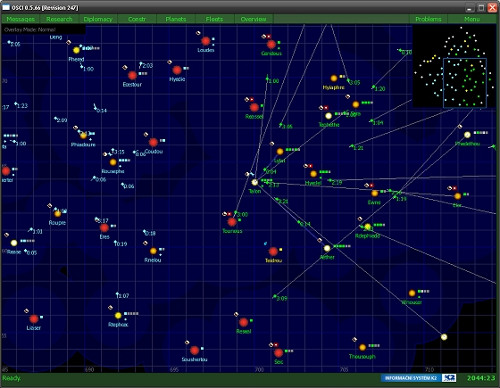Click the Problems button
The image size is (500, 388).
(428, 19)
